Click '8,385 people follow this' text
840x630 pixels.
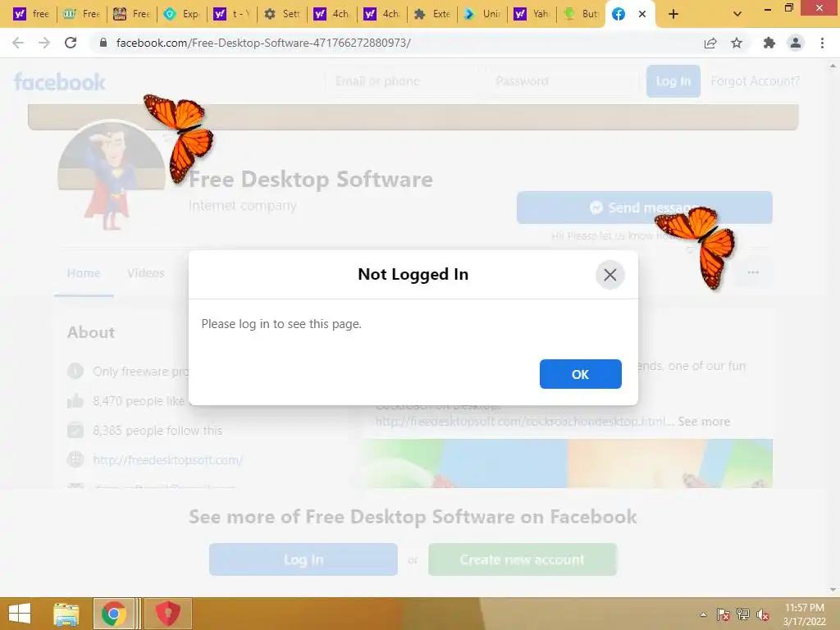pos(157,430)
